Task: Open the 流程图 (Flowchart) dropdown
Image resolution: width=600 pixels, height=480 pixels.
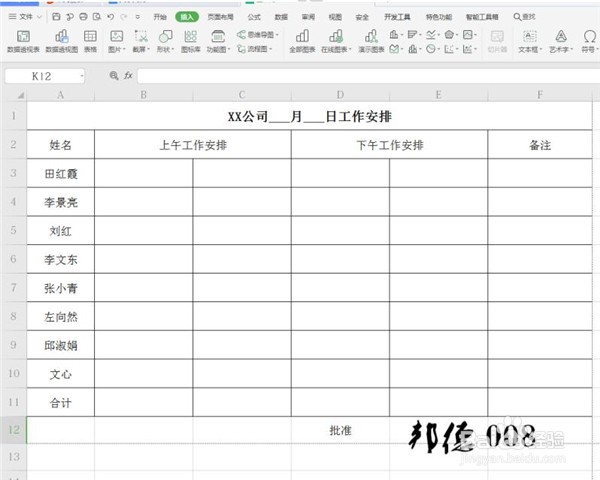Action: click(x=254, y=49)
